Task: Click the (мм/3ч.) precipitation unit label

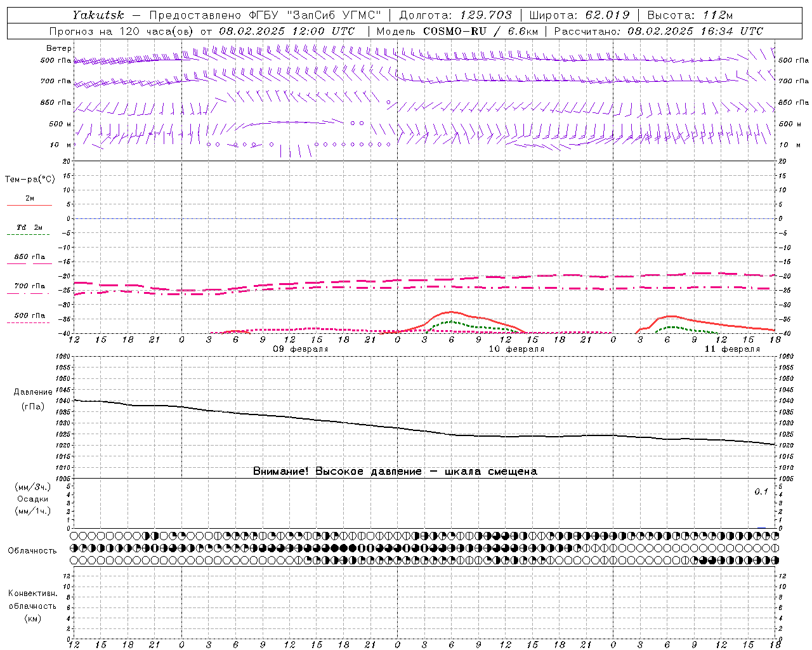Action: click(33, 487)
